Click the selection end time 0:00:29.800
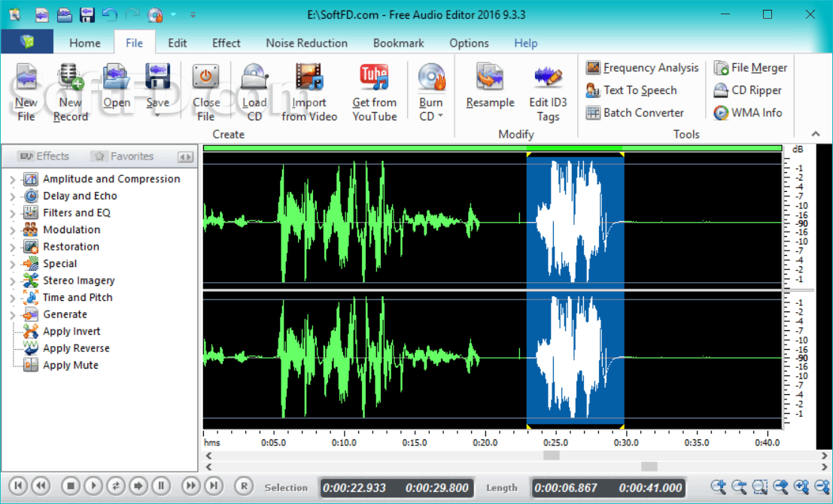This screenshot has width=833, height=504. (x=436, y=487)
